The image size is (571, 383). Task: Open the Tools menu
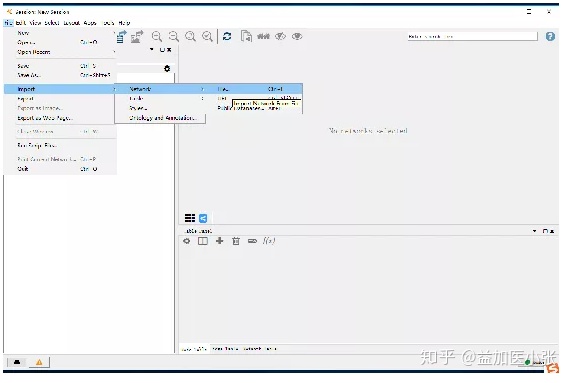coord(108,23)
